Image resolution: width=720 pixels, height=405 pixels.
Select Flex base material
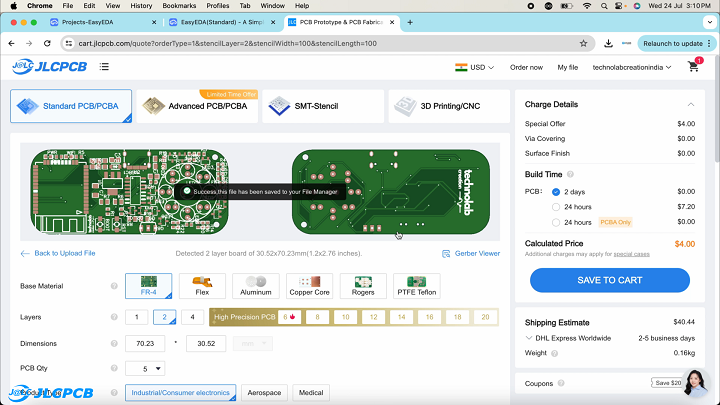point(202,286)
